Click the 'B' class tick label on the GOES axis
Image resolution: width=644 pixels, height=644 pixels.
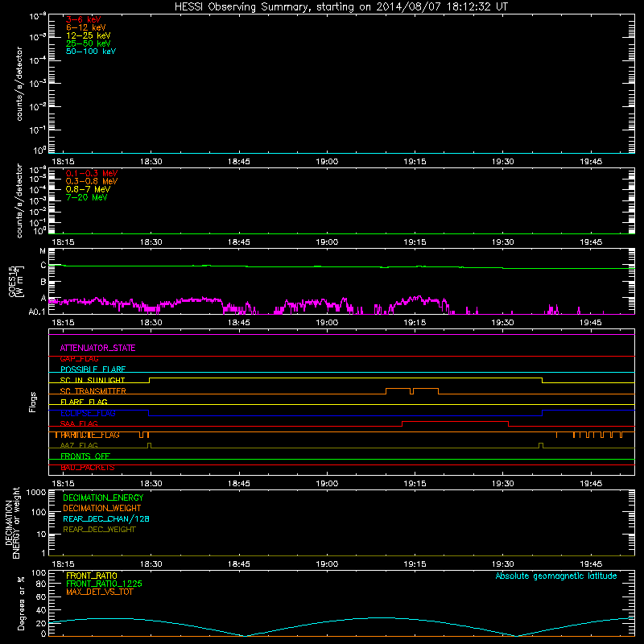coord(43,283)
